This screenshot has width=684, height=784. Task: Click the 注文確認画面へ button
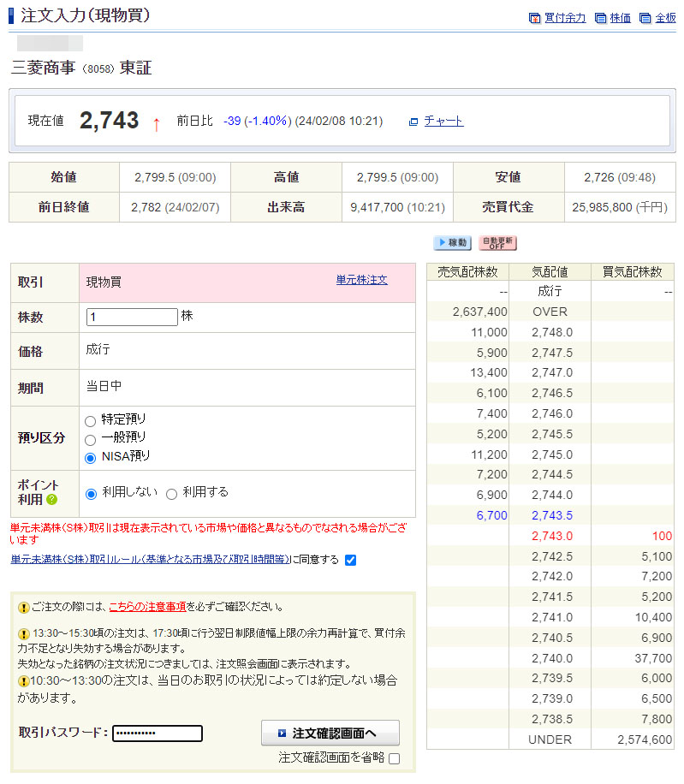[x=330, y=734]
